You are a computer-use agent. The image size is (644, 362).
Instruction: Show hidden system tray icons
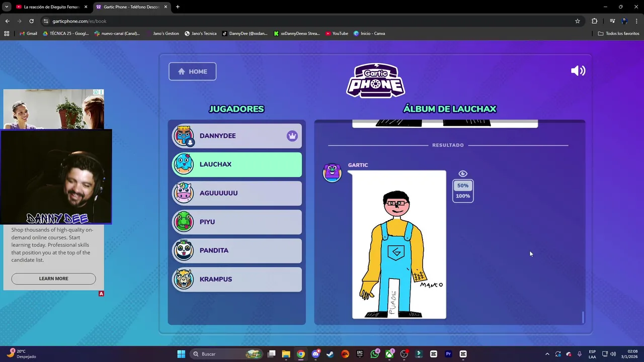coord(547,354)
